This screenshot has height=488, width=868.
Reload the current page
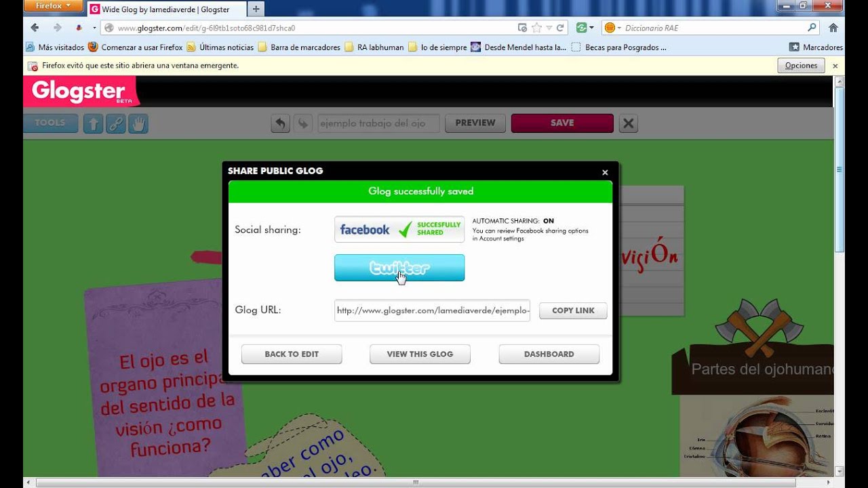tap(560, 28)
